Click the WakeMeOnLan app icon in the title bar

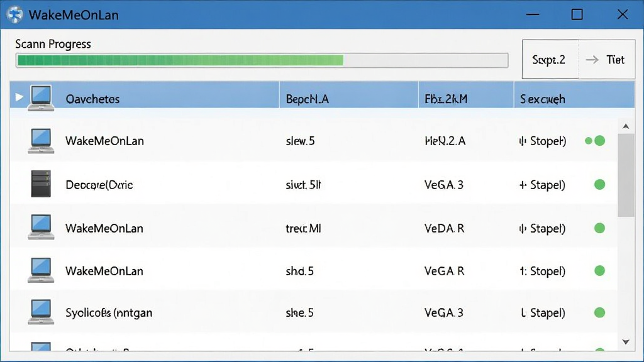[x=15, y=15]
